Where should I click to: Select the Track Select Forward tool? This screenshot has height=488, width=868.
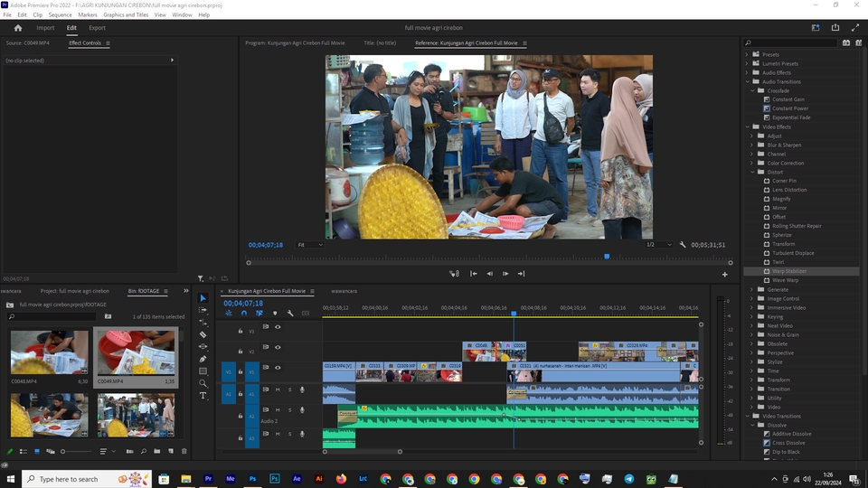coord(203,310)
